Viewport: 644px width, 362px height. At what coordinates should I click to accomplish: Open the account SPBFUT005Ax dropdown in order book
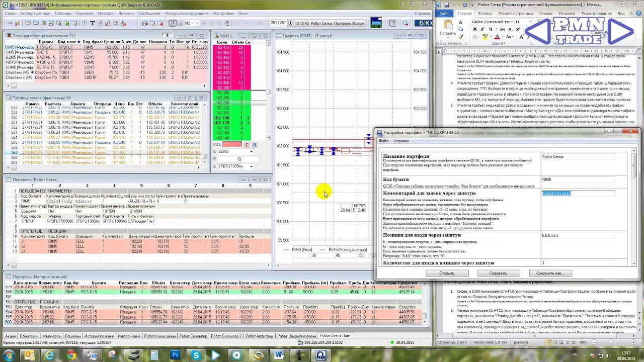[x=251, y=166]
